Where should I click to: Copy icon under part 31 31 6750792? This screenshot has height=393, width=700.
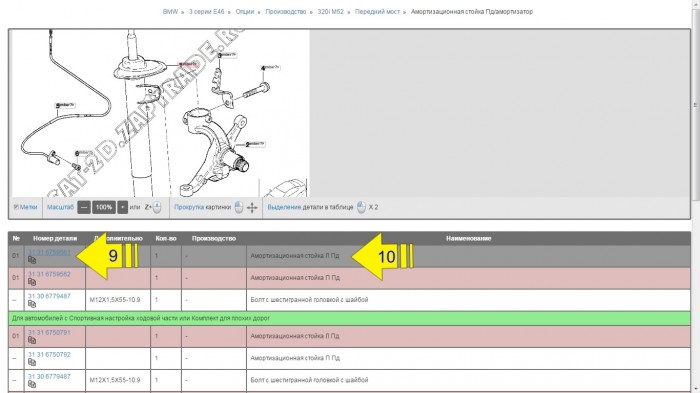point(32,362)
